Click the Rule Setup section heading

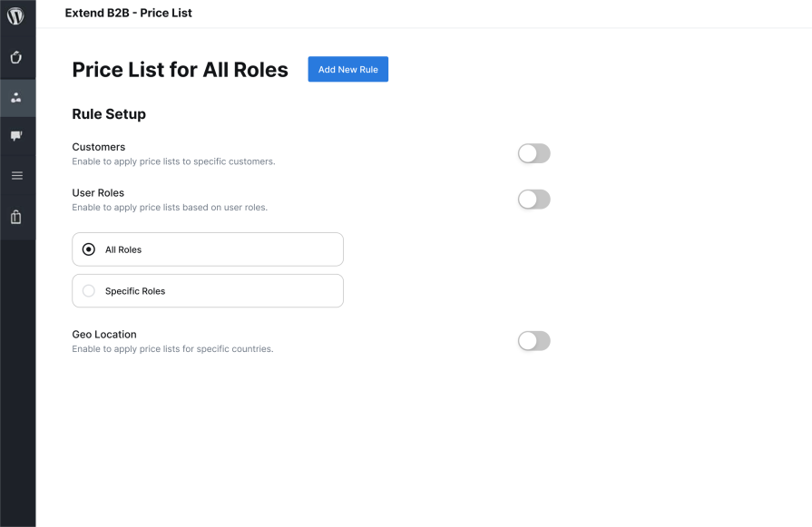(x=109, y=114)
